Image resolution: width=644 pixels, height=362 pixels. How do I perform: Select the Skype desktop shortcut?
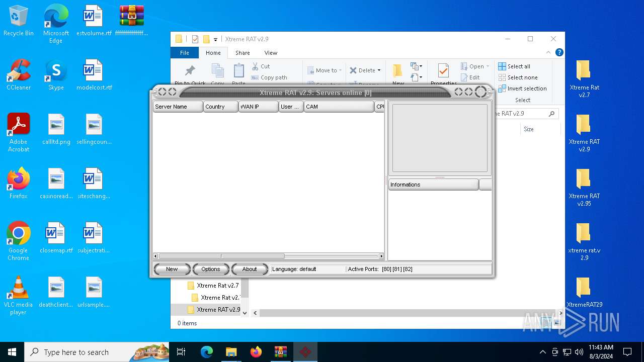pos(56,75)
